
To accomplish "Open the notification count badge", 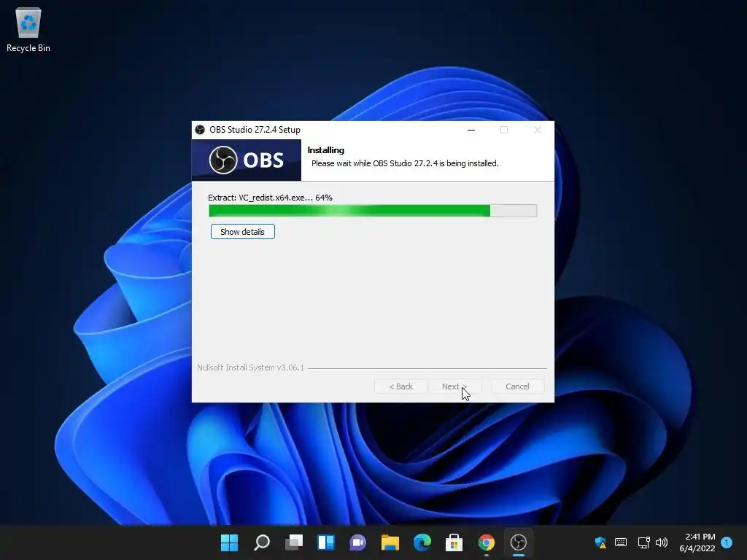I will tap(727, 542).
